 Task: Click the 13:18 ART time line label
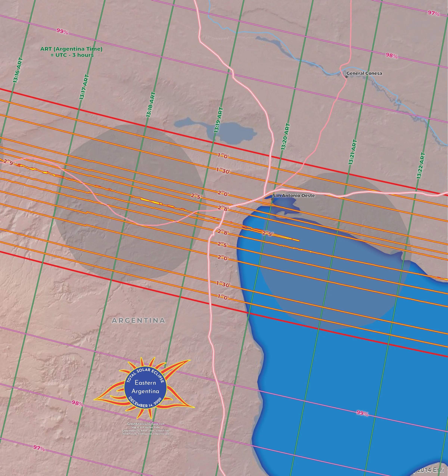[x=151, y=104]
